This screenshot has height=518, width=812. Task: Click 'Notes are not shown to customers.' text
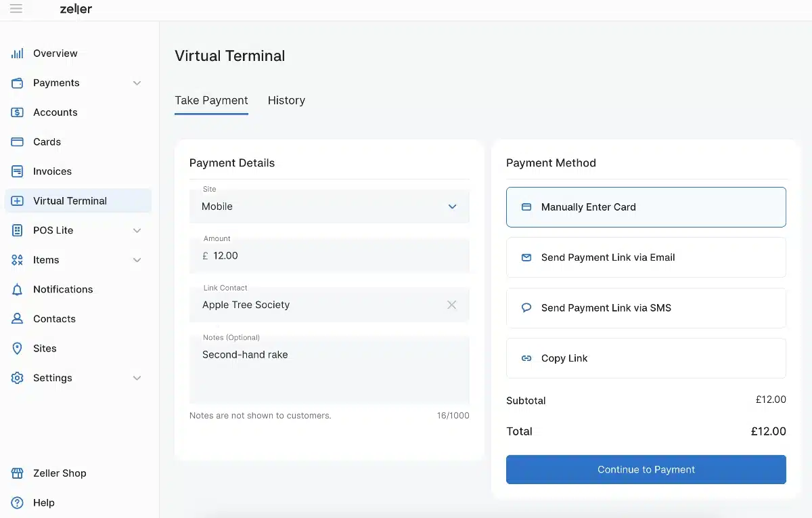tap(261, 416)
